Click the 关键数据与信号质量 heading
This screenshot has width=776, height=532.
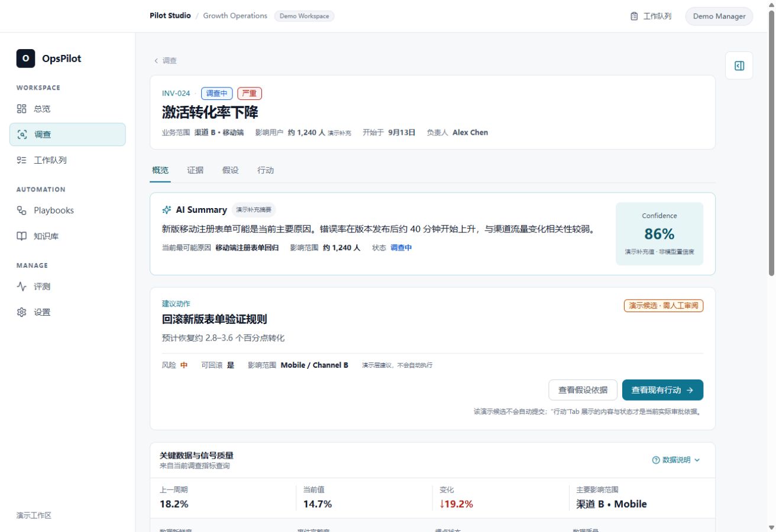pyautogui.click(x=196, y=456)
